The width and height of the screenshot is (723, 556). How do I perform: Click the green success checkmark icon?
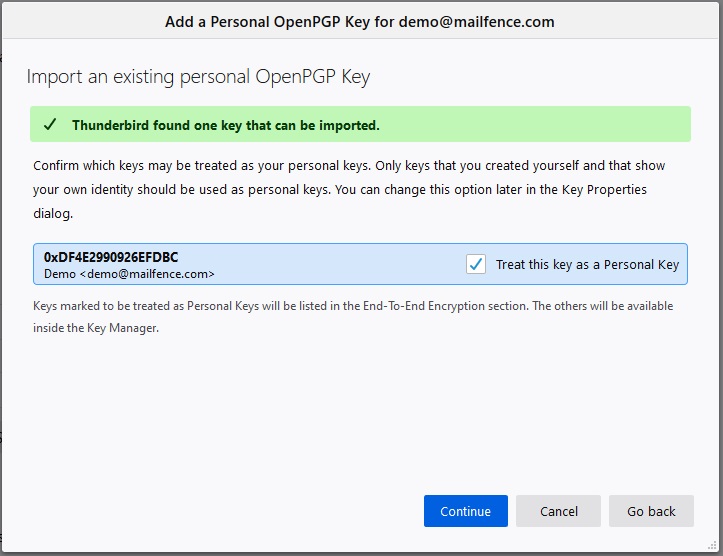pyautogui.click(x=50, y=124)
